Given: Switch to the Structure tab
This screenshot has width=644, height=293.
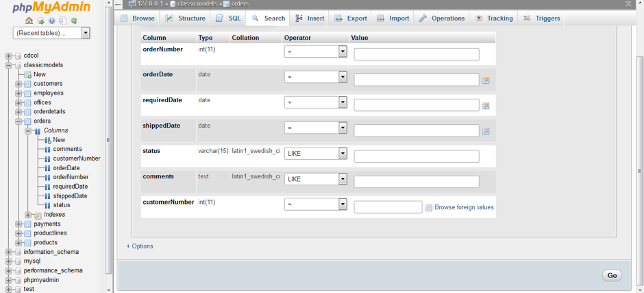Looking at the screenshot, I should tap(185, 19).
